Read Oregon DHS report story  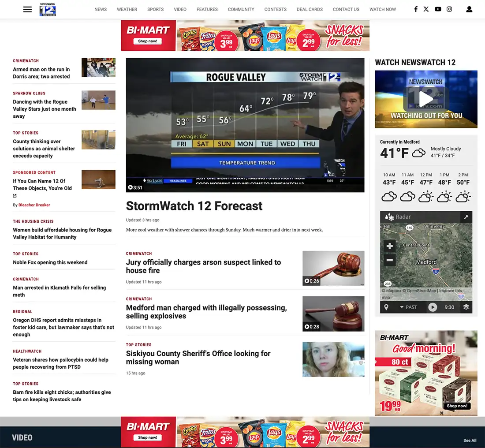[63, 327]
